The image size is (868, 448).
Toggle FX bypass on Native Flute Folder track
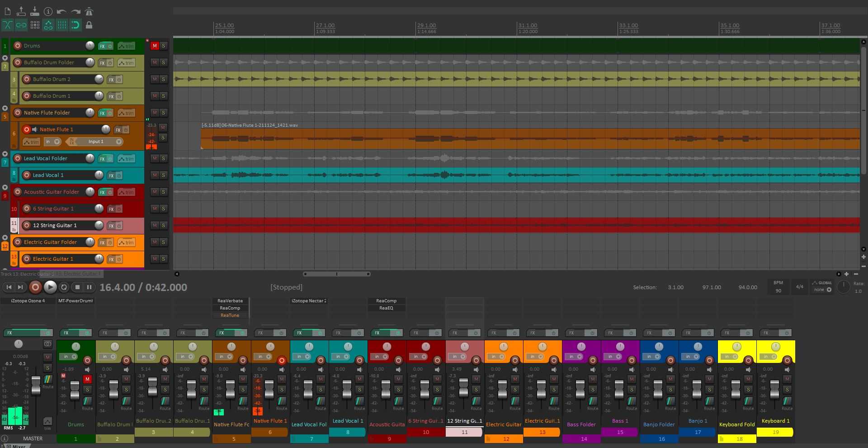110,113
